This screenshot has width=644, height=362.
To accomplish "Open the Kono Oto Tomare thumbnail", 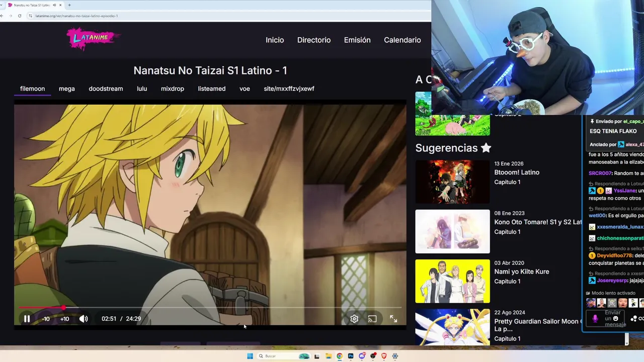I will click(x=452, y=231).
